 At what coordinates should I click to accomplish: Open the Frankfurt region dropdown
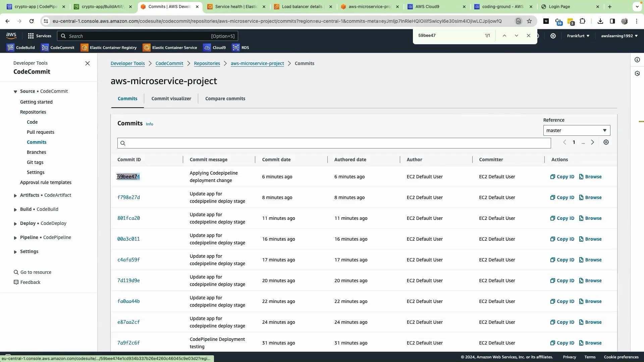578,36
